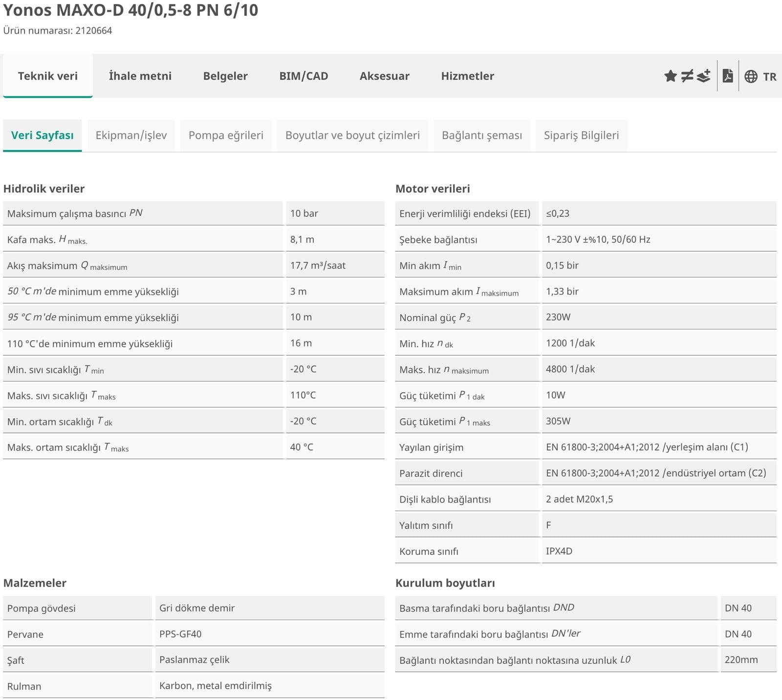This screenshot has height=700, width=782.
Task: Click the Yonos MAXO-D product title
Action: 130,10
